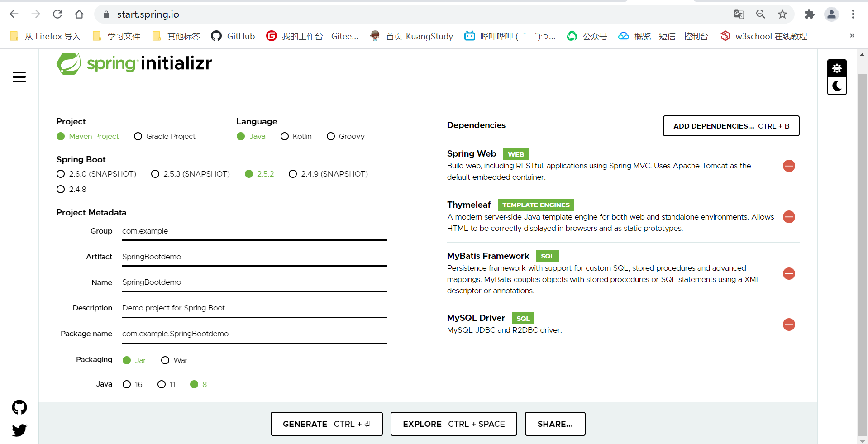
Task: Show more bookmarks chevron
Action: tap(852, 36)
